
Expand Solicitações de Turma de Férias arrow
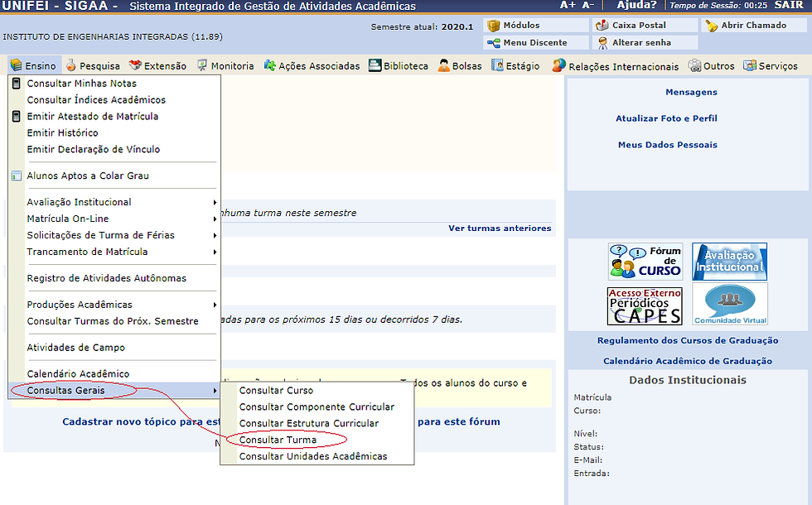(x=215, y=235)
